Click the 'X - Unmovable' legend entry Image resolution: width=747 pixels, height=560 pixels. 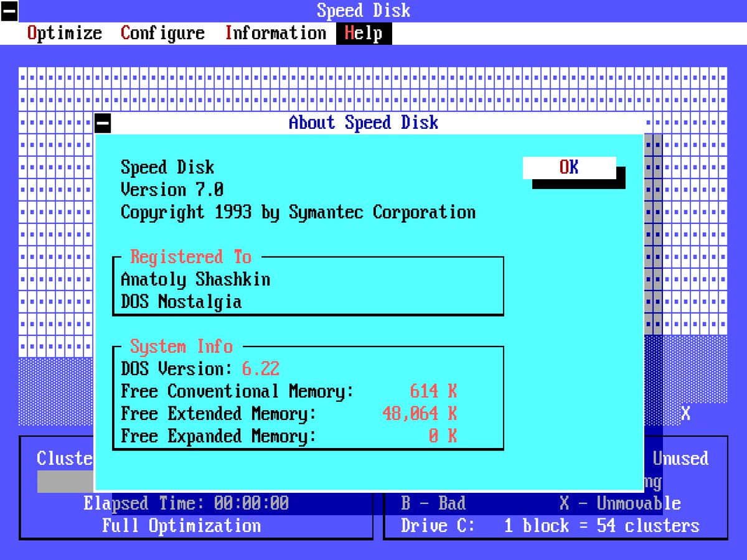620,503
